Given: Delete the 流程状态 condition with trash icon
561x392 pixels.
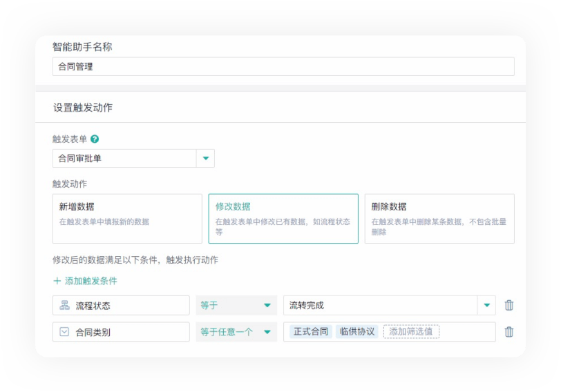Looking at the screenshot, I should click(x=509, y=306).
